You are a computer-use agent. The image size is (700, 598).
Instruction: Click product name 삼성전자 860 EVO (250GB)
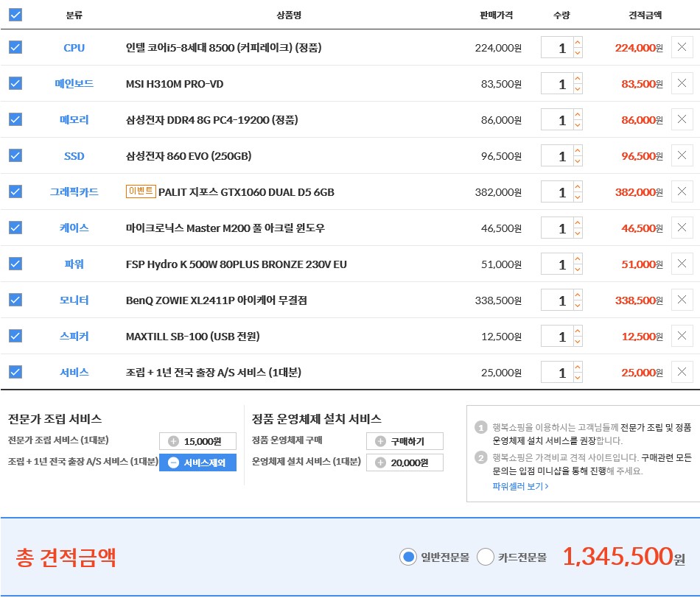(x=189, y=156)
